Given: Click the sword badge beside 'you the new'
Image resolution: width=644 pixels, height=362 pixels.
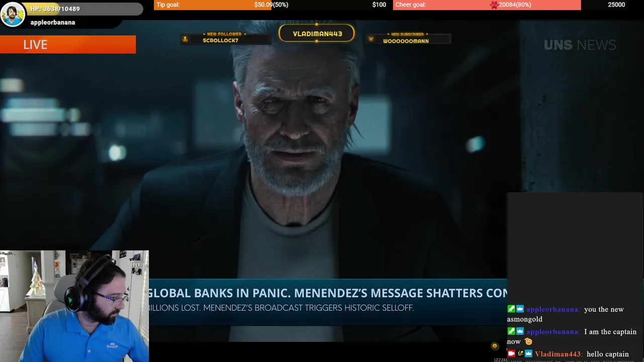Looking at the screenshot, I should pos(511,309).
